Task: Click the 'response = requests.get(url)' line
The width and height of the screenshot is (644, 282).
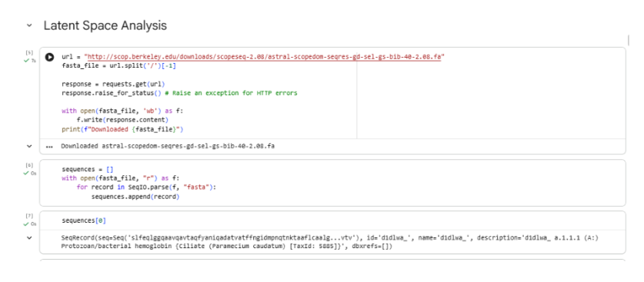Action: [113, 84]
